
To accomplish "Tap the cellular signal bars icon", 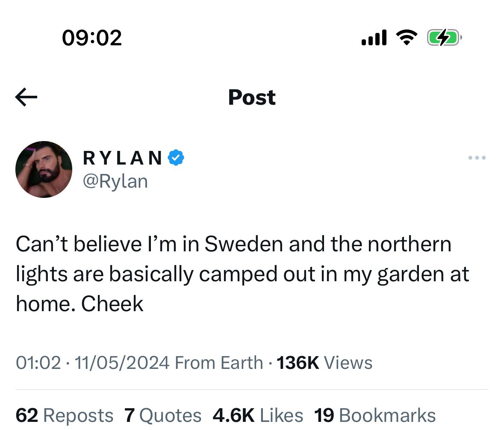I will pyautogui.click(x=374, y=38).
